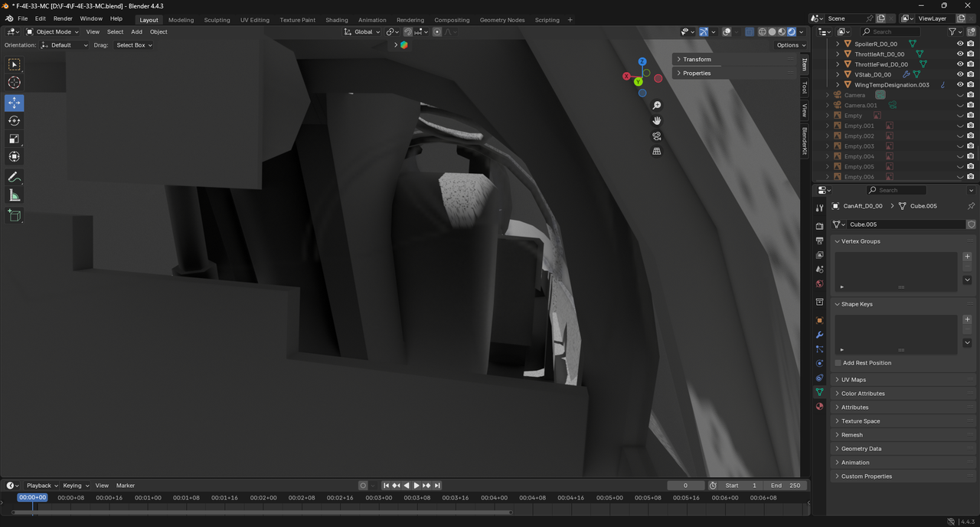980x527 pixels.
Task: Open the Add menu in viewport header
Action: click(136, 32)
